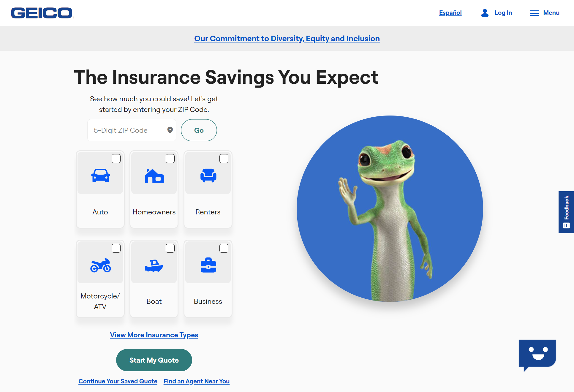Enable the Homeowners insurance checkbox
The image size is (574, 392).
(170, 158)
